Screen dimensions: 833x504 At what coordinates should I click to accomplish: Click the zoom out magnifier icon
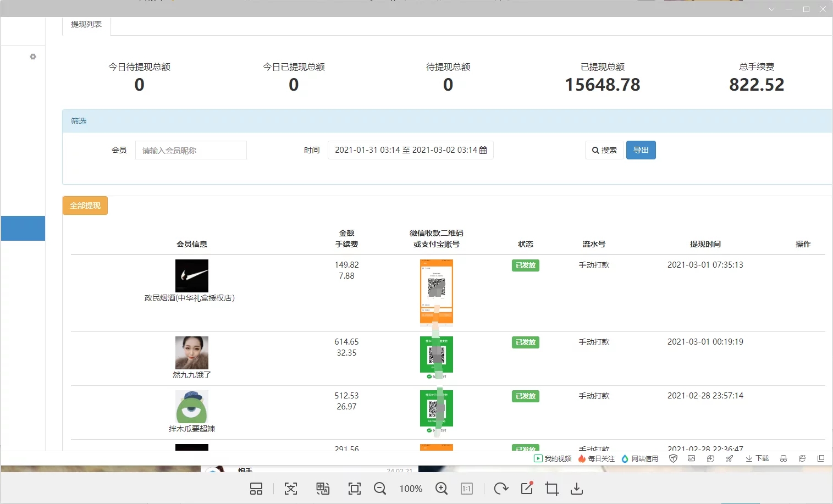380,489
